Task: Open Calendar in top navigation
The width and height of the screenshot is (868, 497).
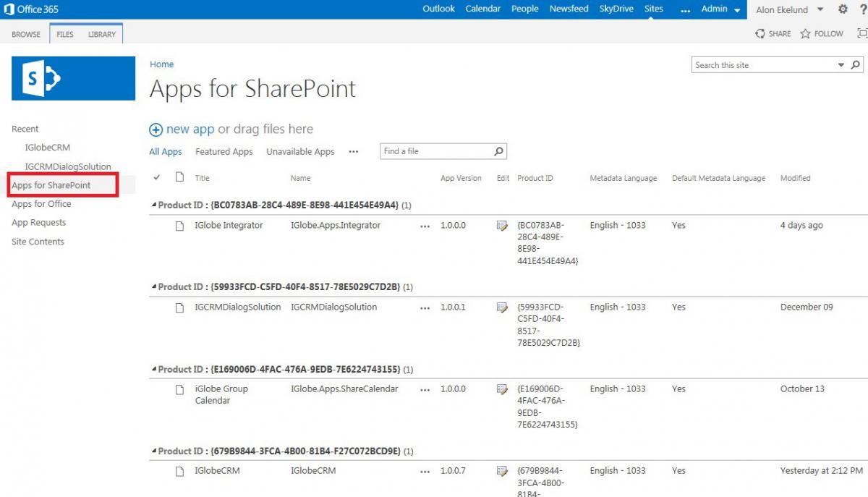Action: [483, 9]
